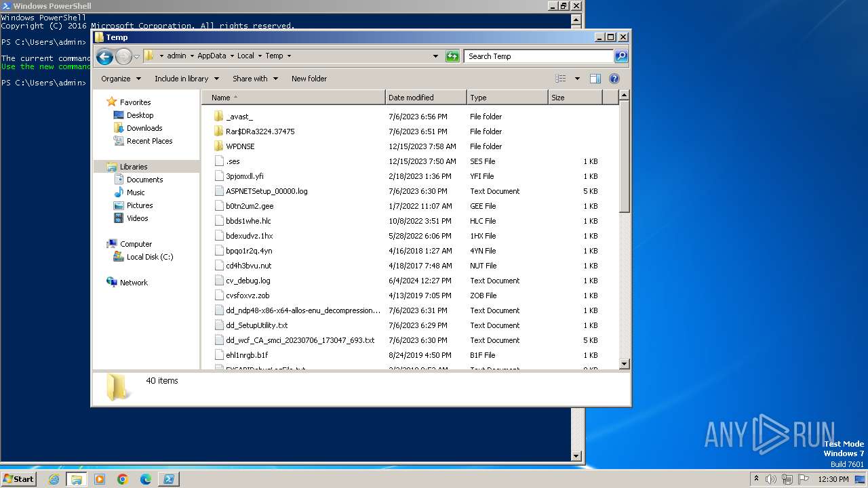Click the New folder button
868x488 pixels.
(309, 79)
